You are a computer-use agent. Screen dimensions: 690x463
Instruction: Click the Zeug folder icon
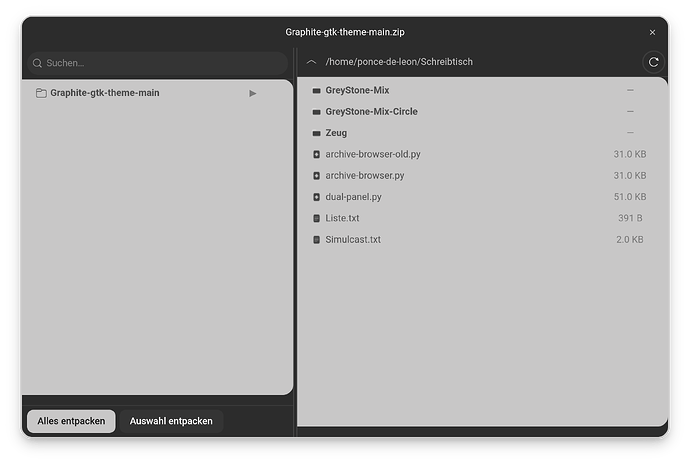tap(316, 133)
